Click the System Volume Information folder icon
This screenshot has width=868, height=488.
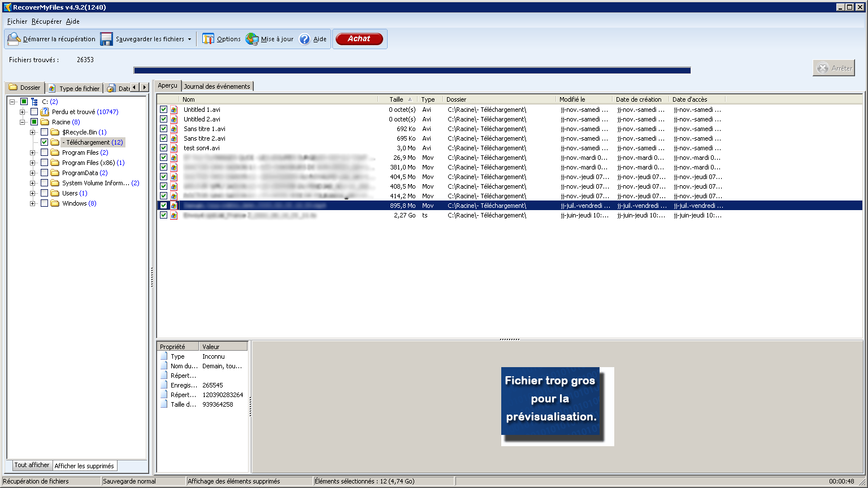pos(55,183)
